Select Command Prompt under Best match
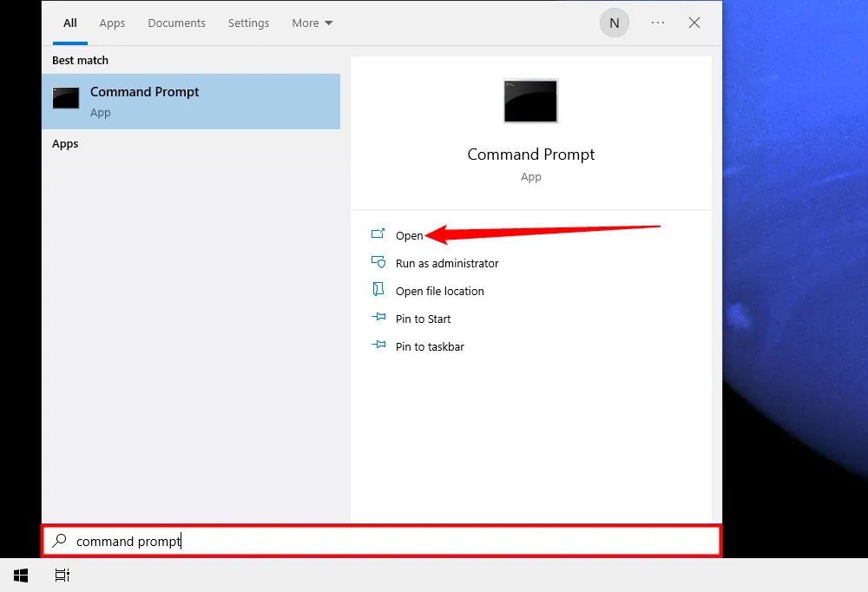868x592 pixels. pos(144,98)
